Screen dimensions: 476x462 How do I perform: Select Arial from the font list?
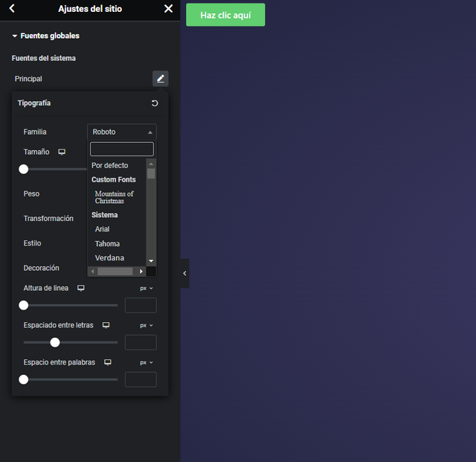(x=102, y=229)
